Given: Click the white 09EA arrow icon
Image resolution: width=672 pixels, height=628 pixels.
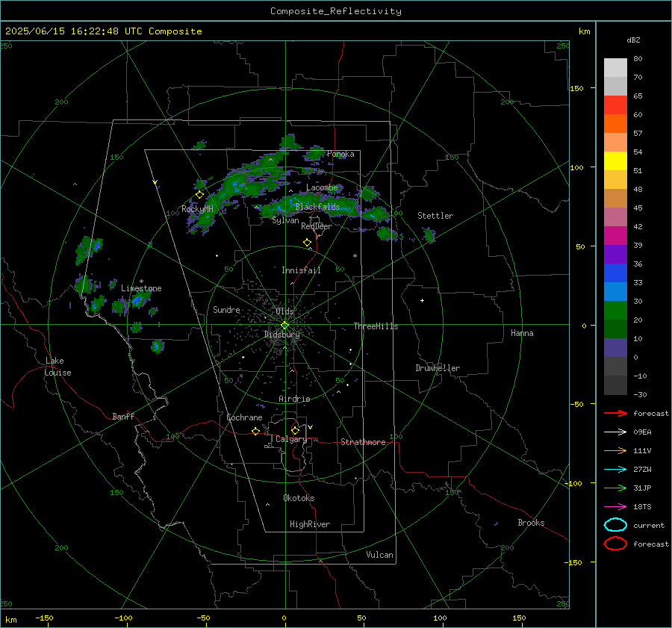Looking at the screenshot, I should [615, 432].
